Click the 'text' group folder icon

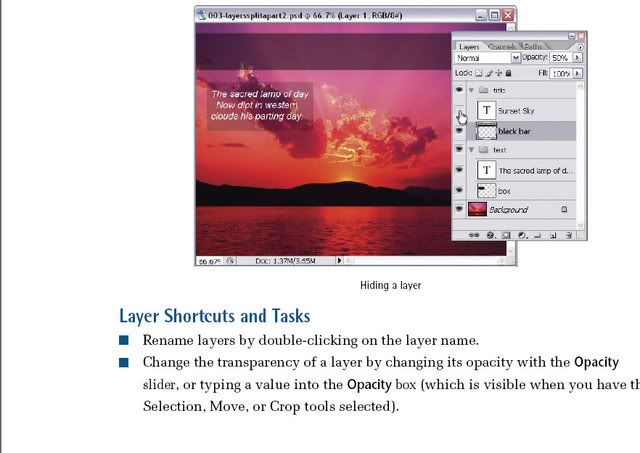pyautogui.click(x=483, y=150)
